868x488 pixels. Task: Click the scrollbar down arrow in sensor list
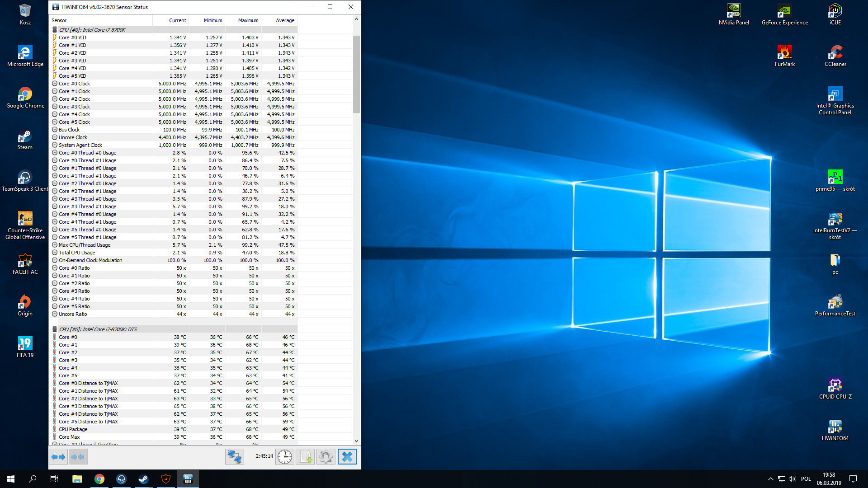tap(356, 441)
